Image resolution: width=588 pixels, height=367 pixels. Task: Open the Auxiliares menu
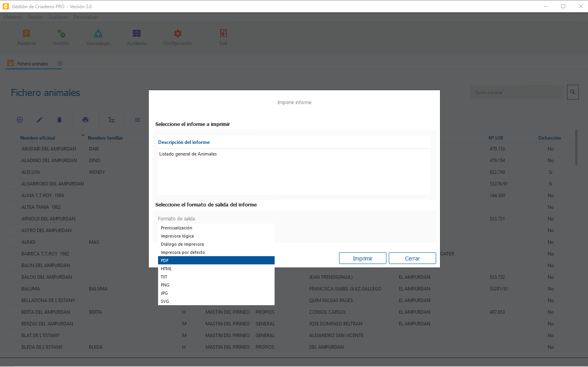tap(58, 17)
